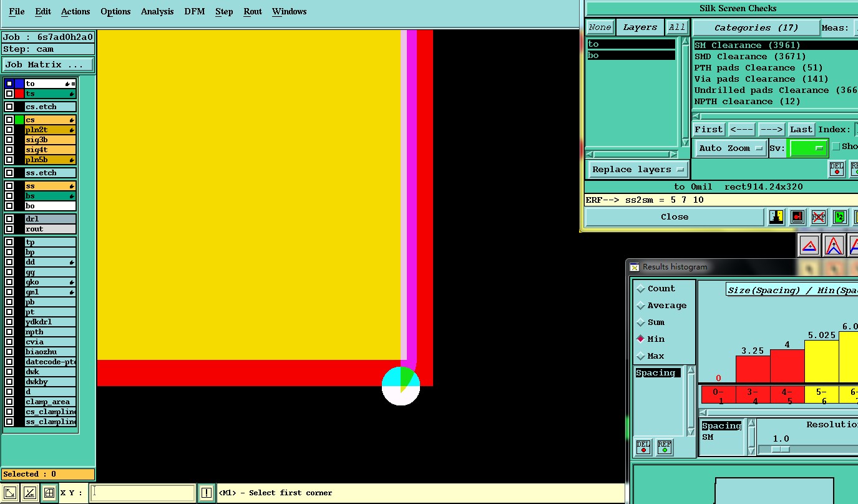Click the hand icon on the 'gm1' layer
The height and width of the screenshot is (504, 858).
(72, 293)
